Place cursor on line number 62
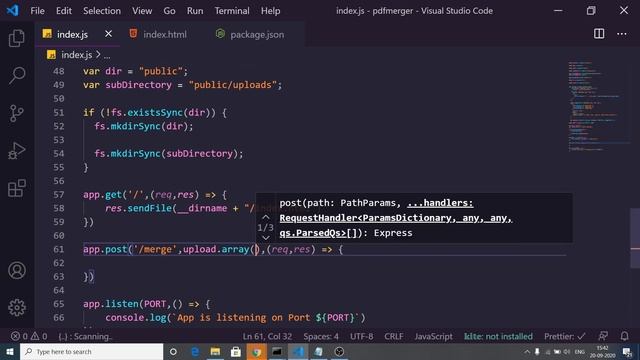The image size is (640, 360). click(x=59, y=263)
